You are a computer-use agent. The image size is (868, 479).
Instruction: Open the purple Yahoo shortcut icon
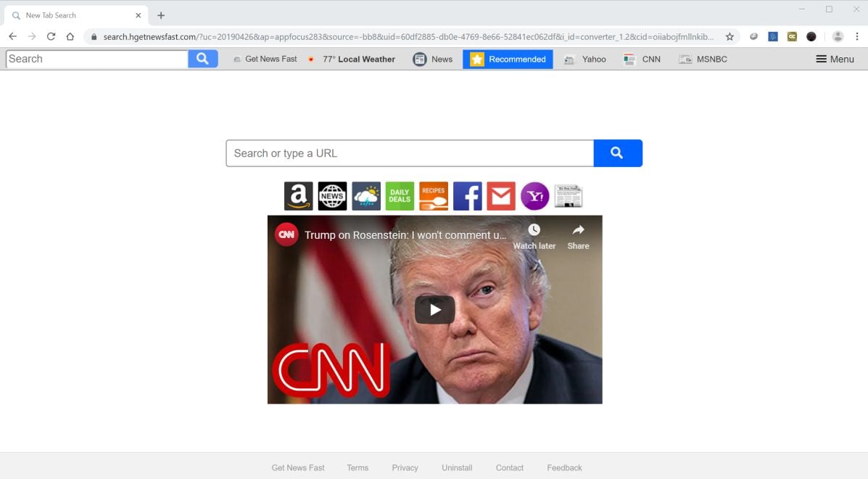[534, 196]
